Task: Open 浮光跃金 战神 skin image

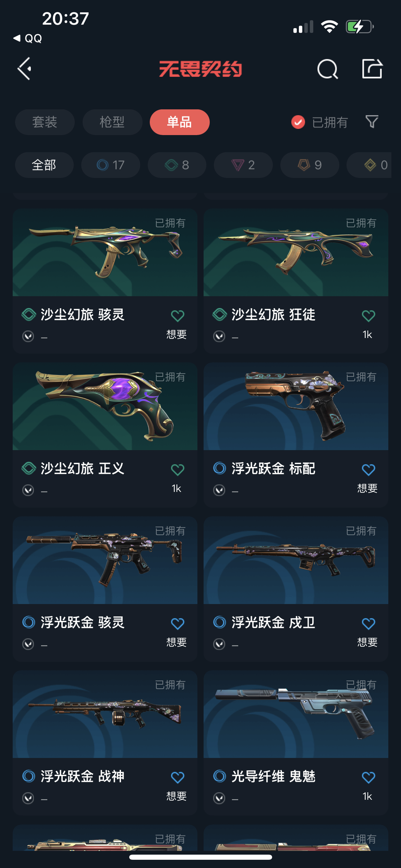Action: coord(105,714)
